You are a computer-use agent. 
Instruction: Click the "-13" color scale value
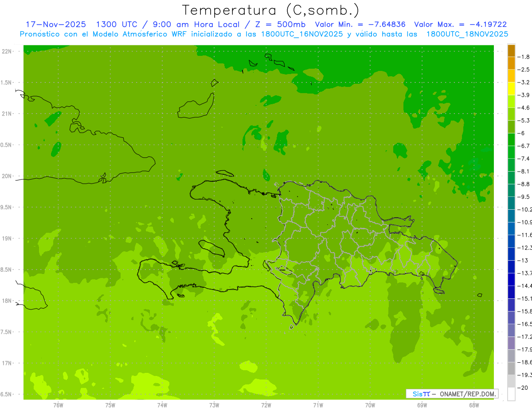point(523,260)
